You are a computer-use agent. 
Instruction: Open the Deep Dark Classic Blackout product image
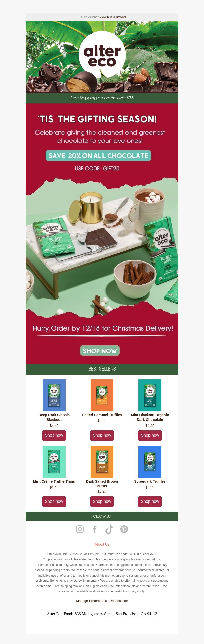coord(54,395)
